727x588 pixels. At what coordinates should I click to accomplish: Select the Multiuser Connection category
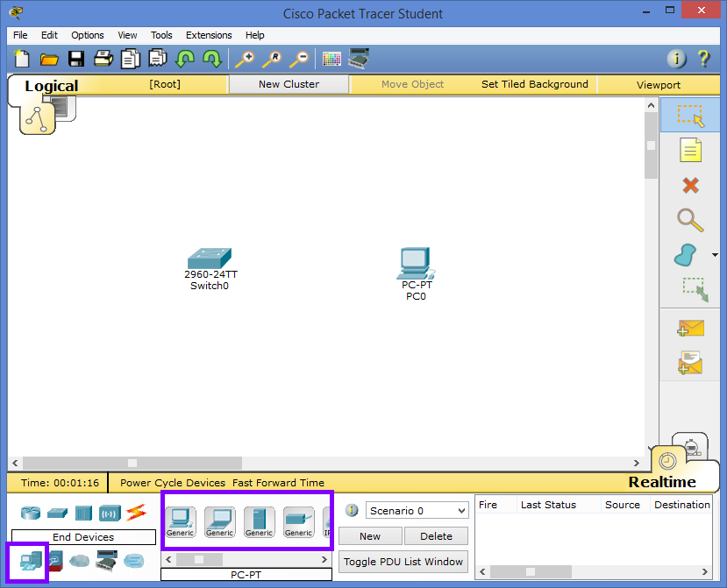(x=134, y=561)
